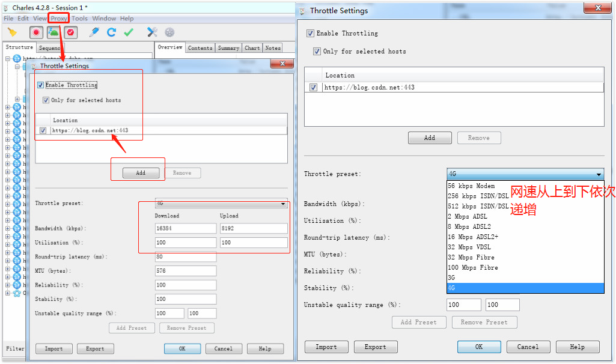
Task: Switch to the Notes tab
Action: 273,48
